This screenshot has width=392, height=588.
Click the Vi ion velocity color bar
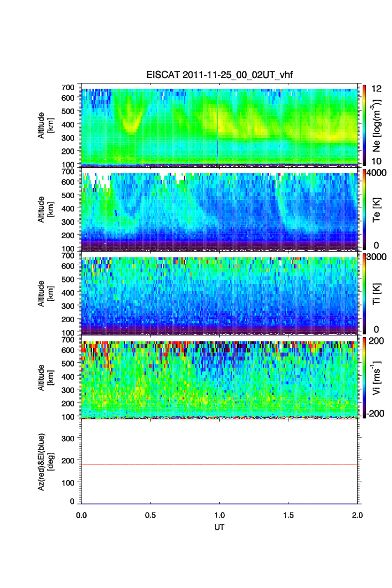(364, 378)
